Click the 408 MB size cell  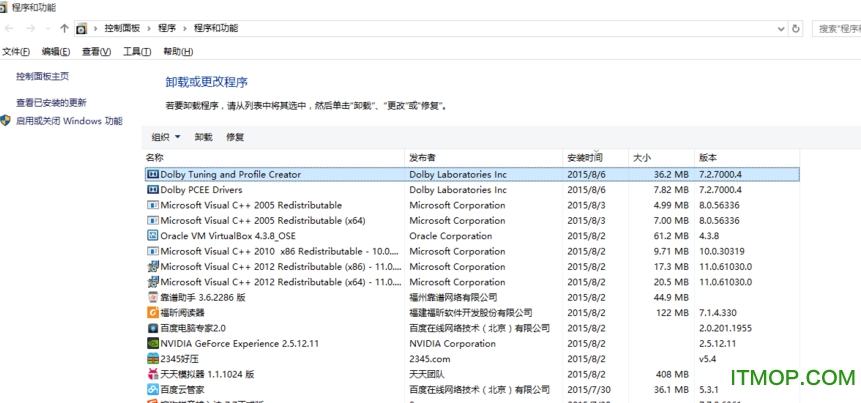point(672,374)
